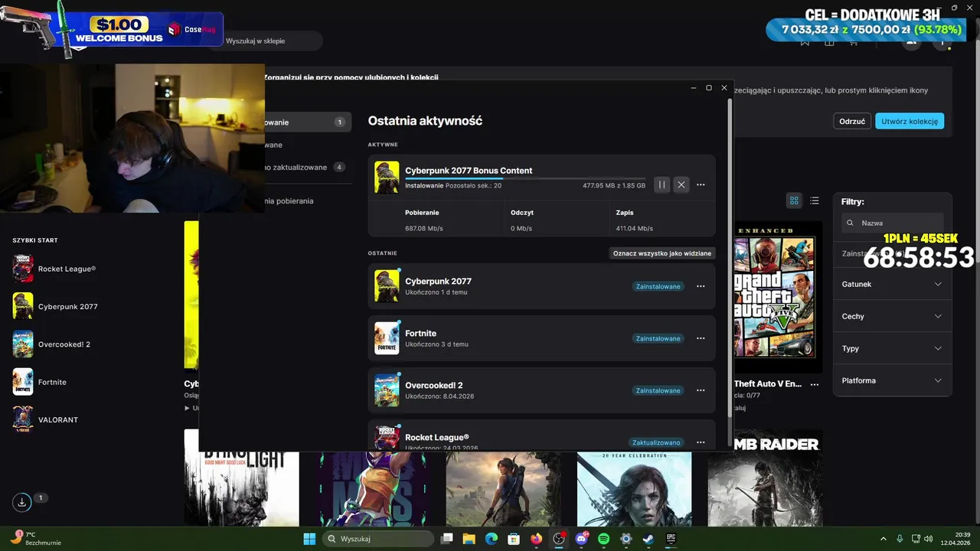Click Fortnite thumbnail in recent activity
This screenshot has width=980, height=551.
pos(387,338)
